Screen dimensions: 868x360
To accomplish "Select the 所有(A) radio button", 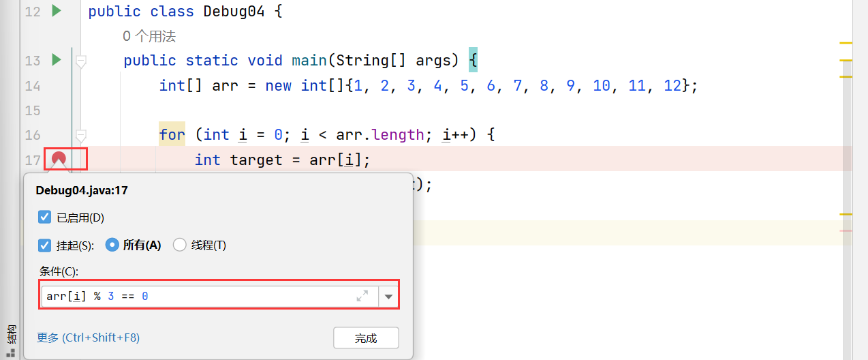I will click(112, 245).
